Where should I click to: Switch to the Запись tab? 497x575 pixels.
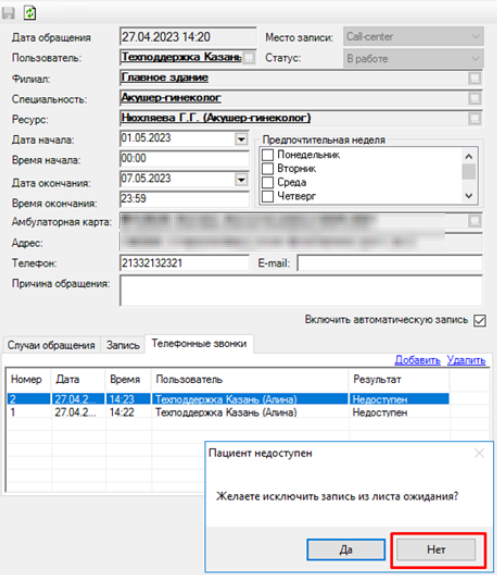pyautogui.click(x=123, y=345)
